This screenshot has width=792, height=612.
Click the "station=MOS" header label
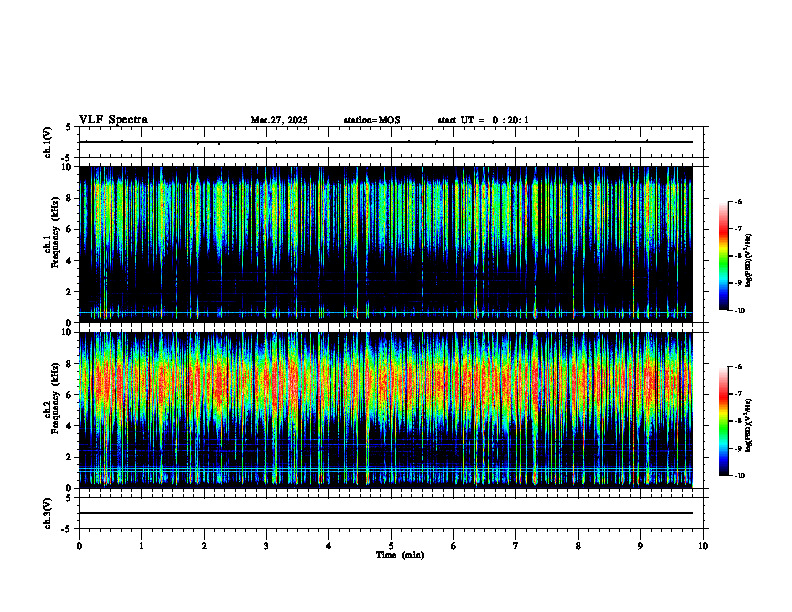pos(372,120)
